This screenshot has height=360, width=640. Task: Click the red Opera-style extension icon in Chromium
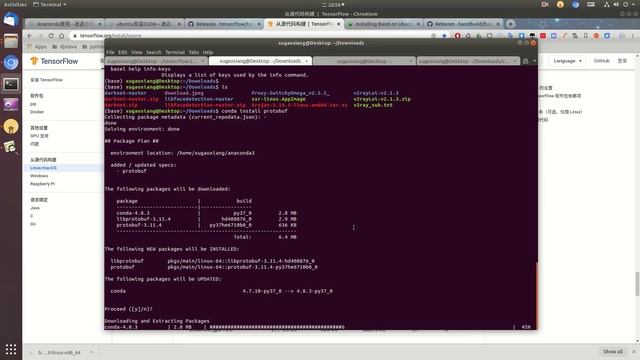pos(458,36)
